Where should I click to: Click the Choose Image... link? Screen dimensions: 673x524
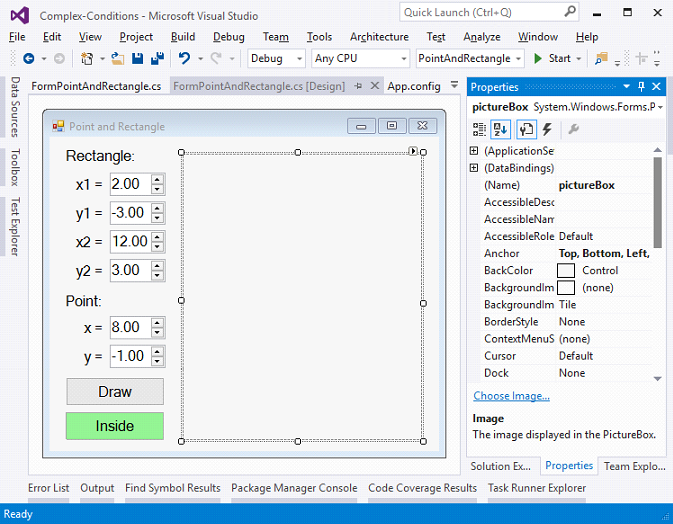point(511,396)
